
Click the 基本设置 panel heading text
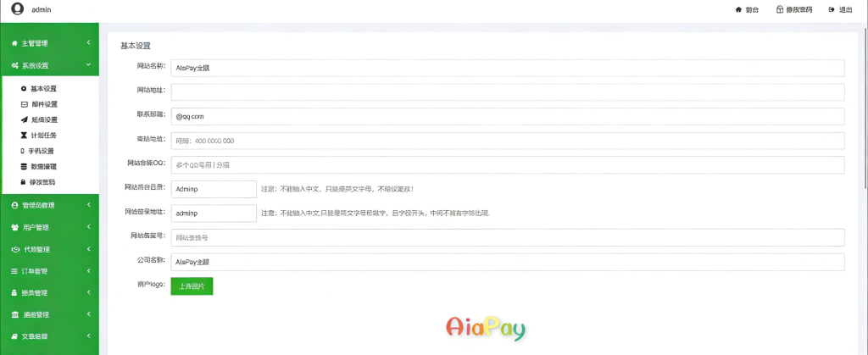pyautogui.click(x=136, y=46)
